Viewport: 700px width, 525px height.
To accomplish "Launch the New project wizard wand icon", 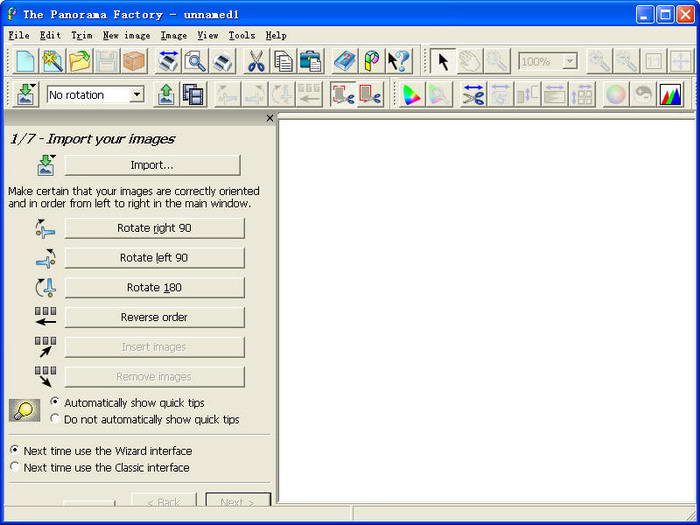I will [52, 61].
